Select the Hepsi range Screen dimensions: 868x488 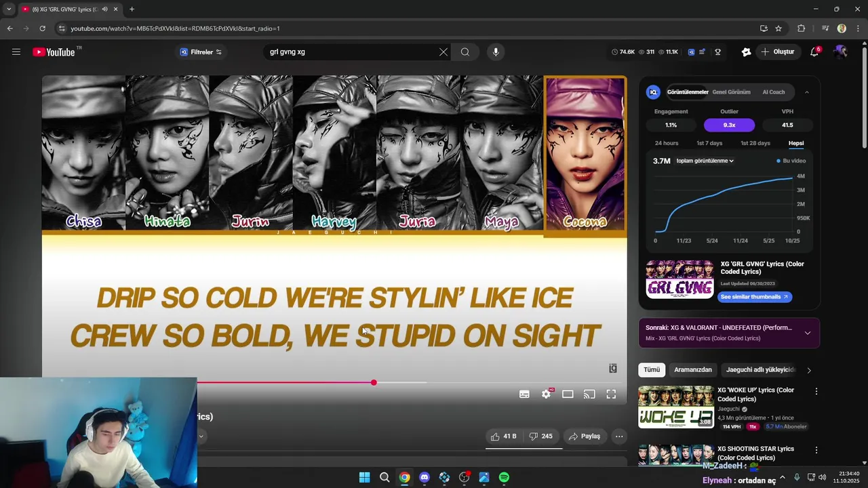[796, 144]
